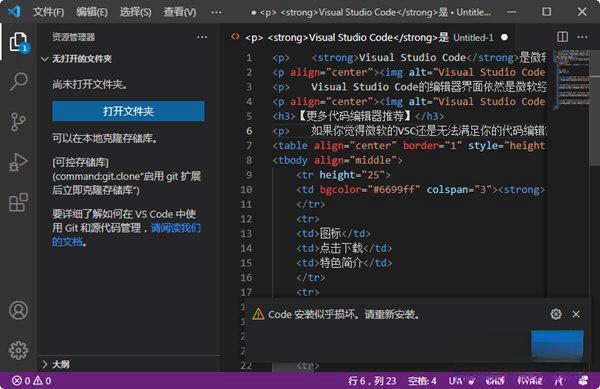This screenshot has width=600, height=389.
Task: Click the 点击下载 td line
Action: tap(344, 248)
